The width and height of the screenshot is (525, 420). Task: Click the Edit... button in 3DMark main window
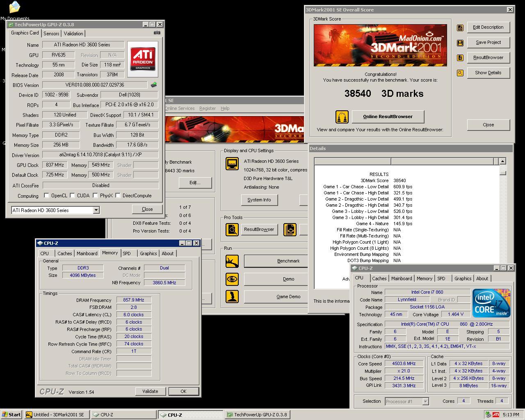coord(195,183)
